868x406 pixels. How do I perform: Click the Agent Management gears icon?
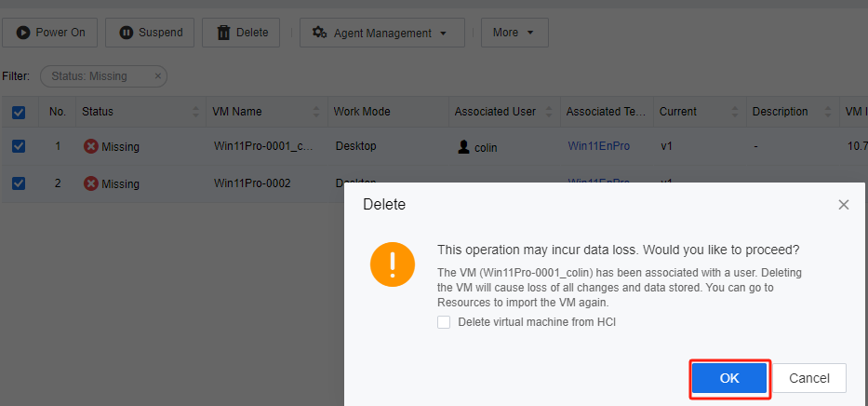tap(319, 33)
